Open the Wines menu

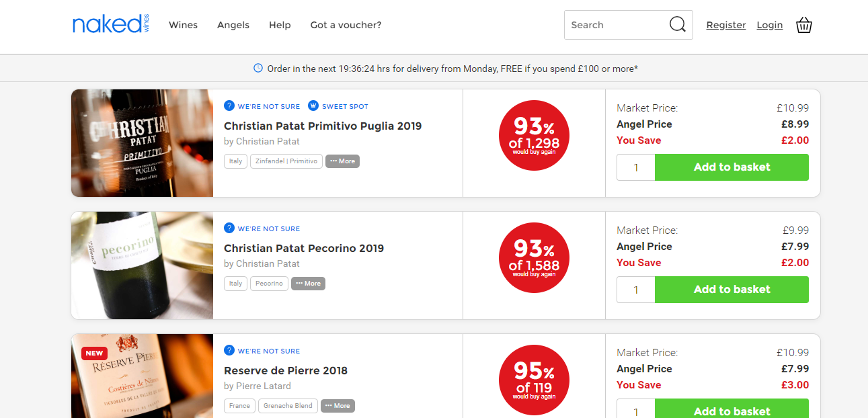click(x=183, y=25)
